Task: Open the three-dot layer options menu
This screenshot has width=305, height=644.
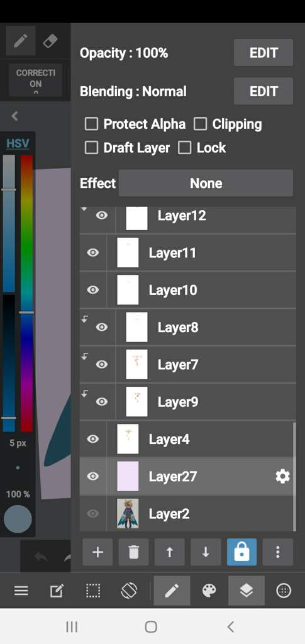Action: click(x=278, y=552)
